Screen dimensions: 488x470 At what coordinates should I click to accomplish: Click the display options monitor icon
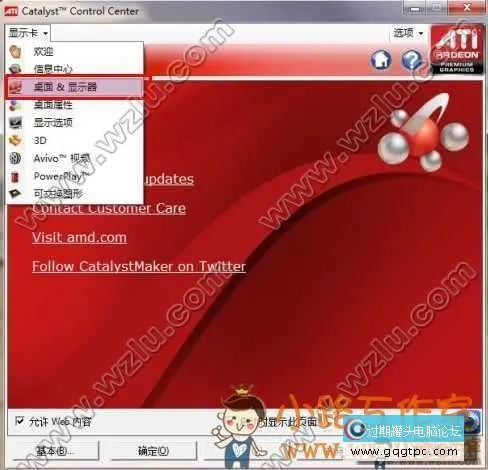15,123
